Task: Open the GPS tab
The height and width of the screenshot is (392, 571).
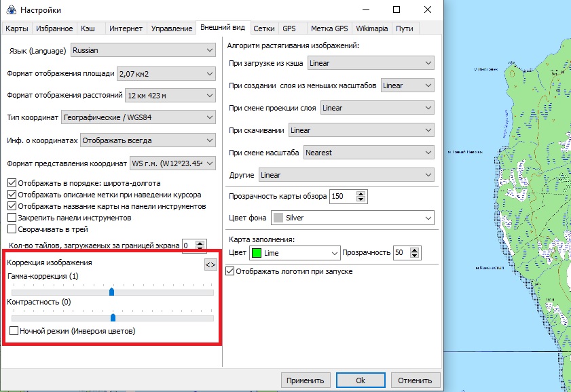Action: [x=289, y=28]
